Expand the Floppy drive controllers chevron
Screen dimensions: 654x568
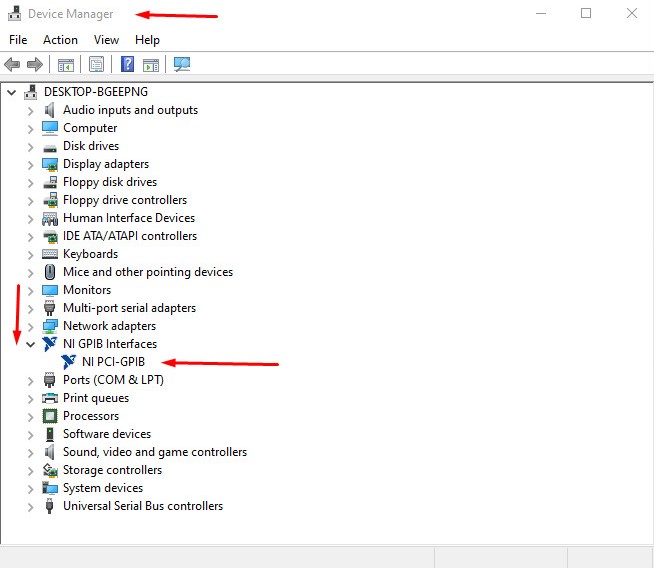pyautogui.click(x=30, y=201)
